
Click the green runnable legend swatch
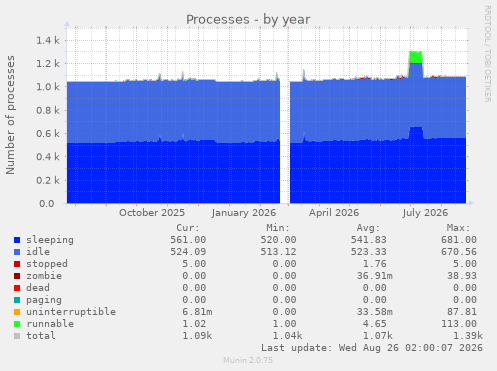click(17, 324)
